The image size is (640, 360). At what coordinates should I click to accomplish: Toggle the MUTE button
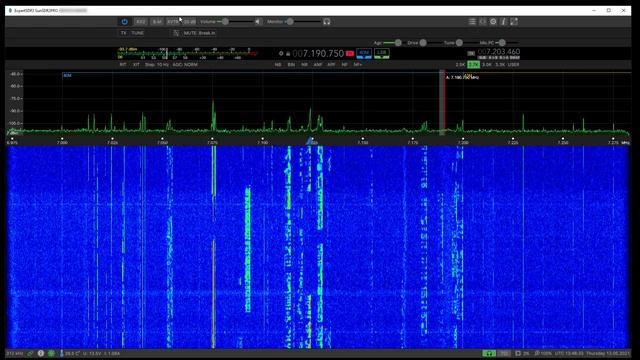pyautogui.click(x=190, y=33)
